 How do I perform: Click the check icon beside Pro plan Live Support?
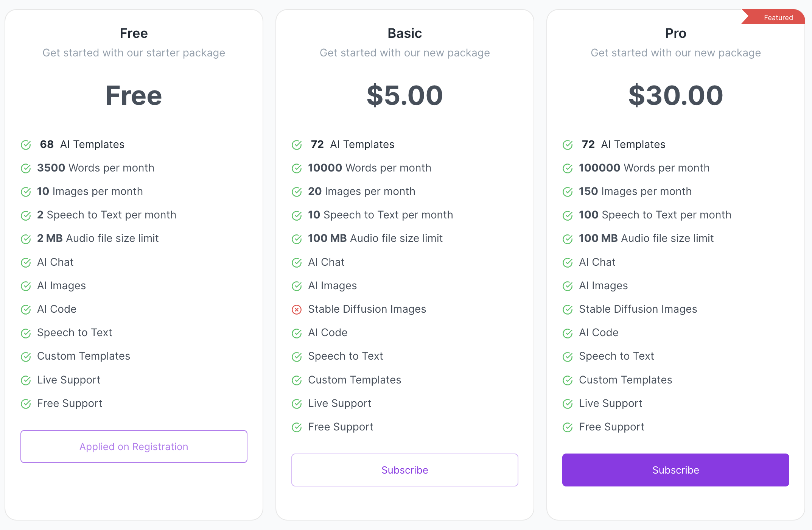568,404
